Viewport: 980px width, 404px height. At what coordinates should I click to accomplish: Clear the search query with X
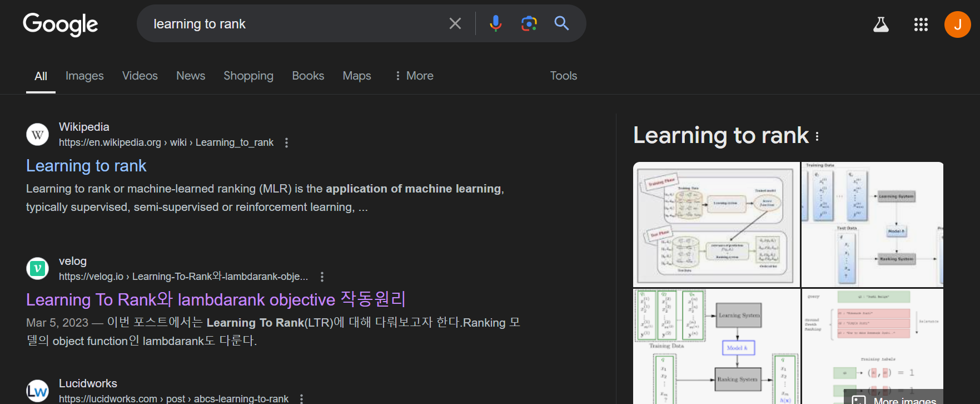coord(455,23)
